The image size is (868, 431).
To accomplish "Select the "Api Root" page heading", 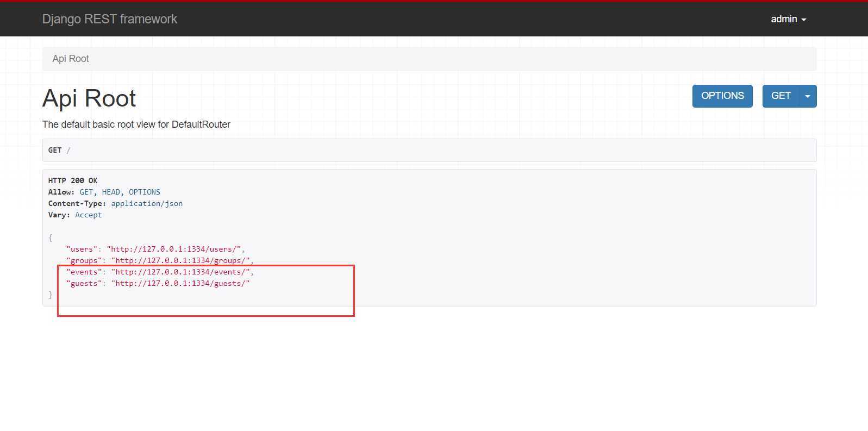I will pyautogui.click(x=89, y=98).
